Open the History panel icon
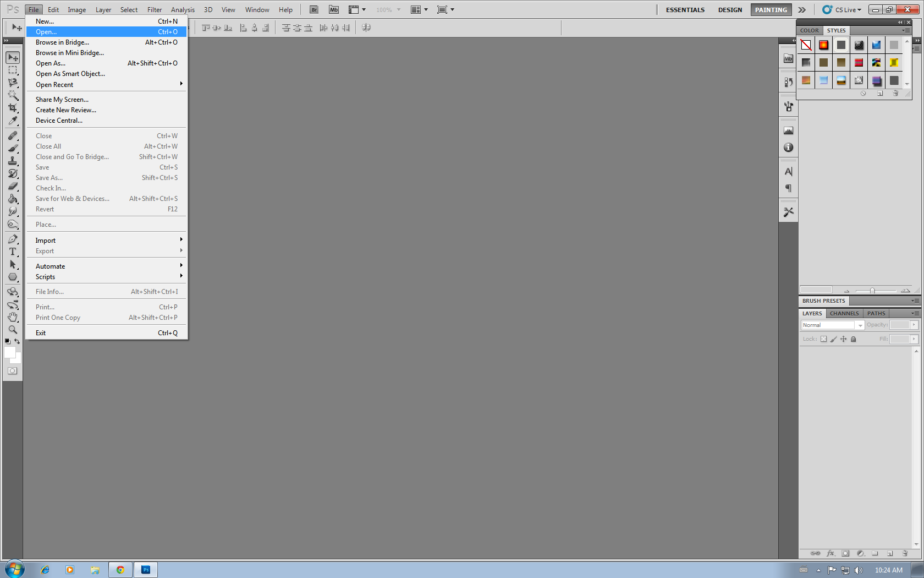 [x=788, y=82]
